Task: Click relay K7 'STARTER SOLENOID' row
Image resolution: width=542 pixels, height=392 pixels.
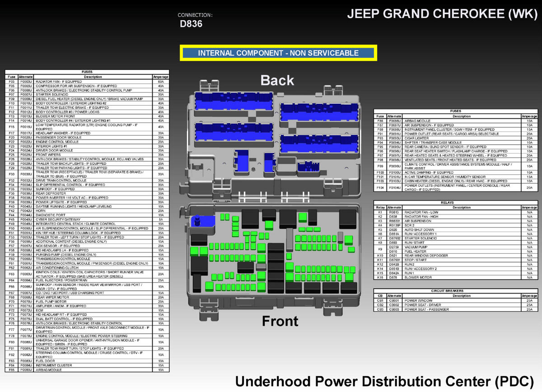Action: pyautogui.click(x=456, y=238)
